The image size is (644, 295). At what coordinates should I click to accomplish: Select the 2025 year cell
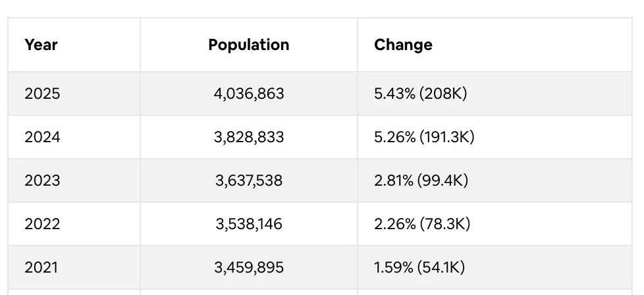pyautogui.click(x=42, y=94)
